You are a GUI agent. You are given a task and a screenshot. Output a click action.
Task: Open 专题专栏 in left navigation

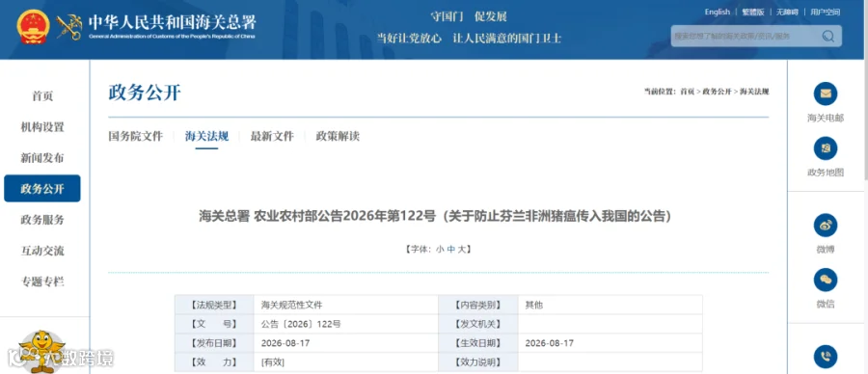pyautogui.click(x=42, y=281)
